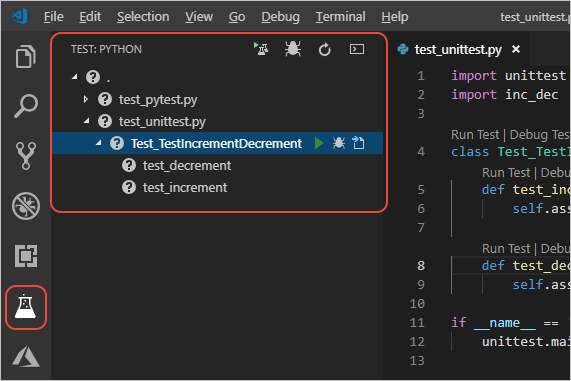
Task: Show test output via terminal icon
Action: (x=357, y=49)
